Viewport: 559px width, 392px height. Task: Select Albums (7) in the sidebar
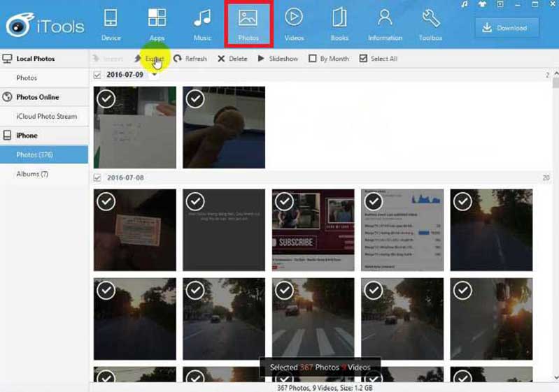point(32,174)
